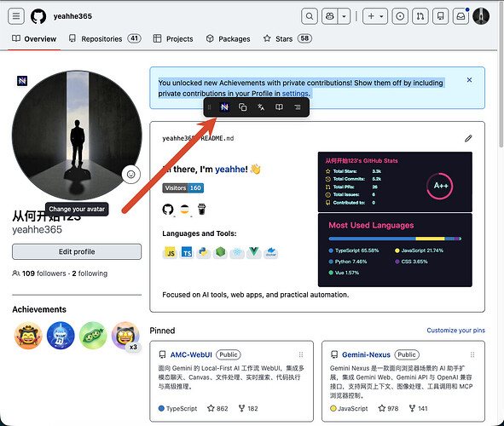Click the Python language icon
The height and width of the screenshot is (426, 504).
(x=204, y=253)
